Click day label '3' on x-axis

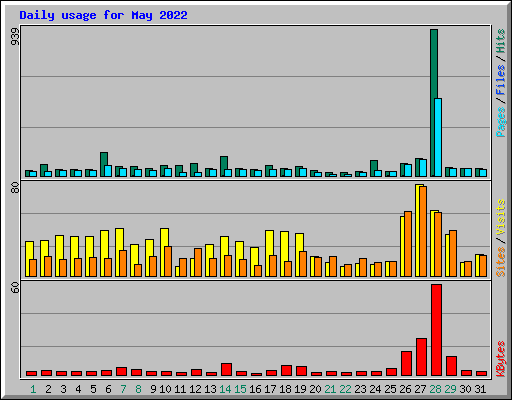[63, 389]
